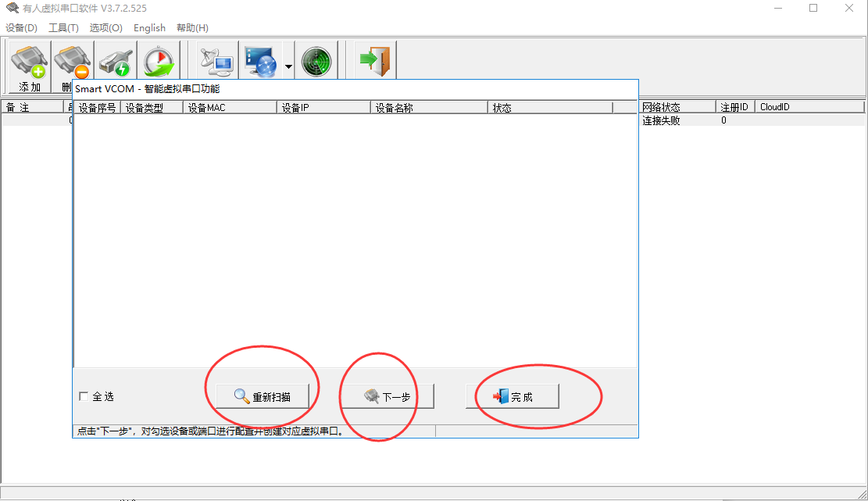Click the 重新扫描 rescan button

(263, 396)
